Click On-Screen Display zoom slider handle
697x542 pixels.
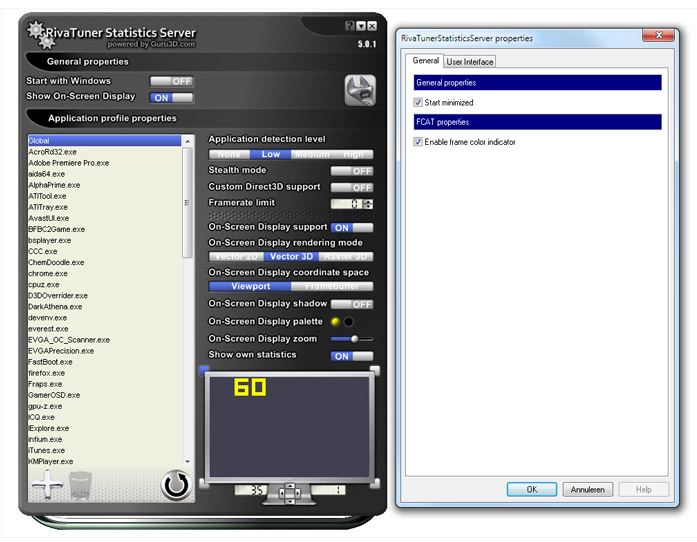(x=354, y=339)
